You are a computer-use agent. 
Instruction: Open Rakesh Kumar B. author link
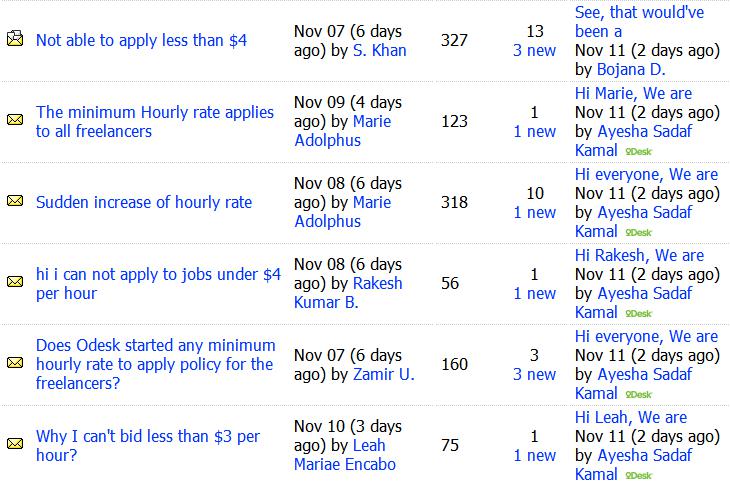tap(348, 293)
